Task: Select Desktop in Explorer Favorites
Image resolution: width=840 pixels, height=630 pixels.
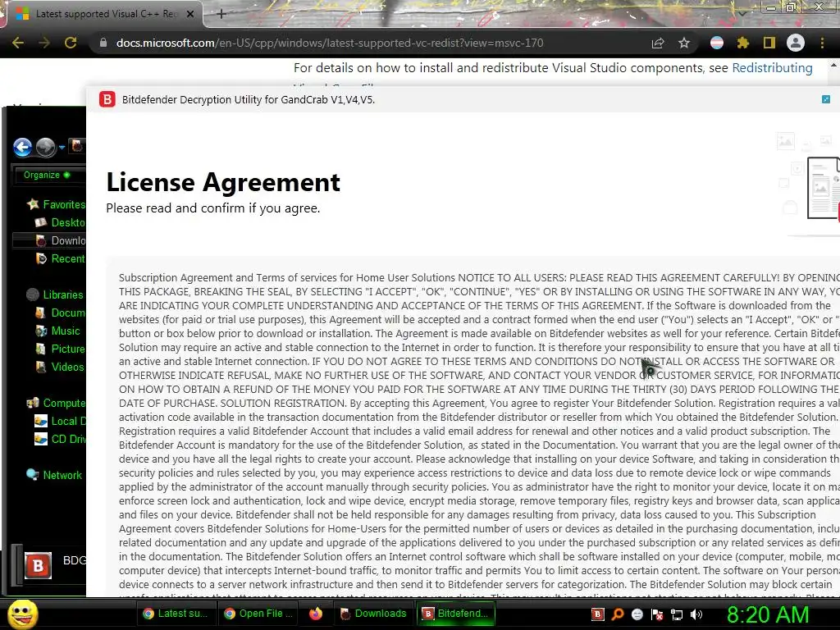Action: pos(60,222)
